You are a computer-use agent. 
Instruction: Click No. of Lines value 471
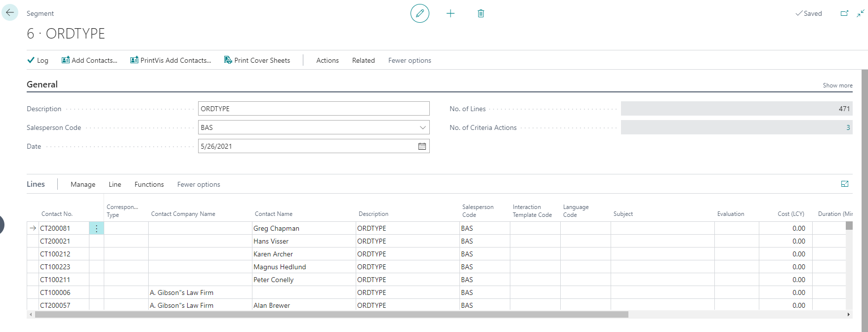737,109
